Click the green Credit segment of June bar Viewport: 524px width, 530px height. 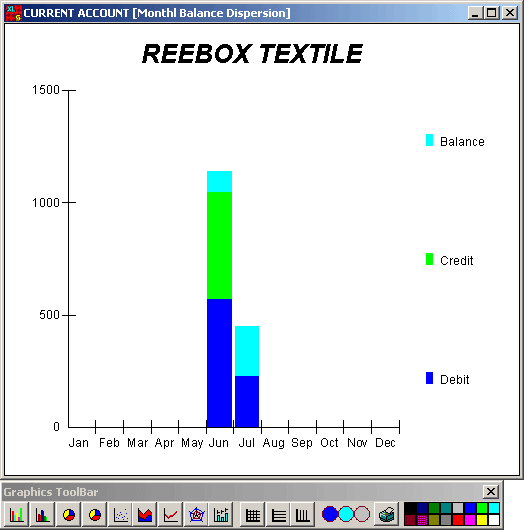pos(219,245)
